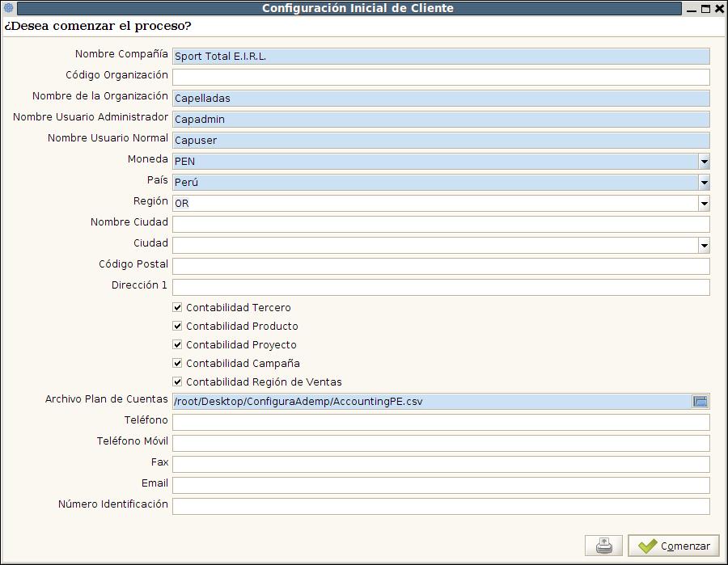Expand the País dropdown list
The width and height of the screenshot is (728, 565).
(705, 183)
